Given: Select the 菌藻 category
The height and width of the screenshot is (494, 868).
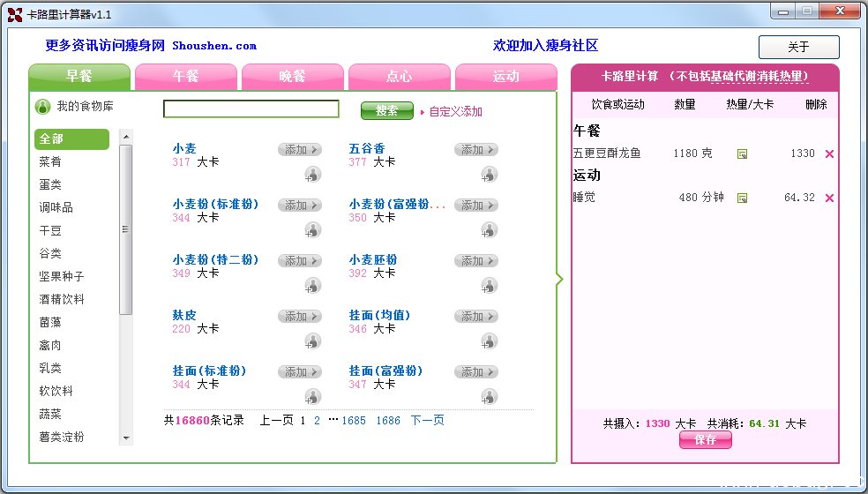Looking at the screenshot, I should (x=50, y=322).
